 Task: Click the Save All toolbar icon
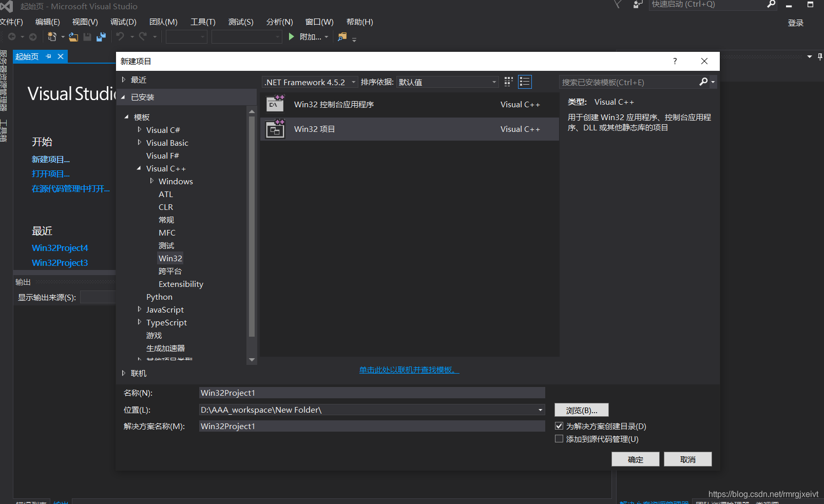tap(101, 37)
